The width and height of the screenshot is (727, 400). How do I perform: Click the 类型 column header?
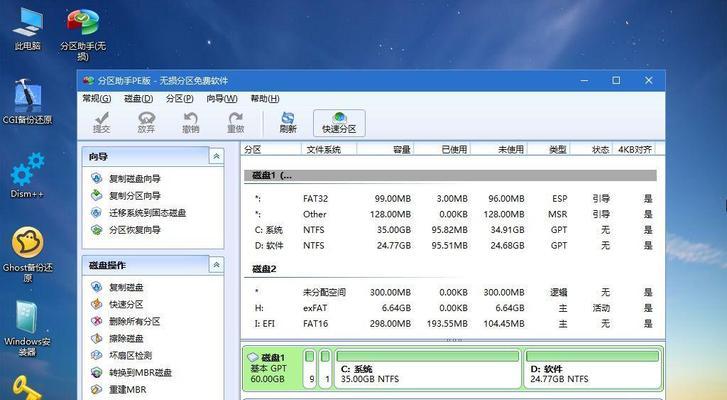click(548, 149)
